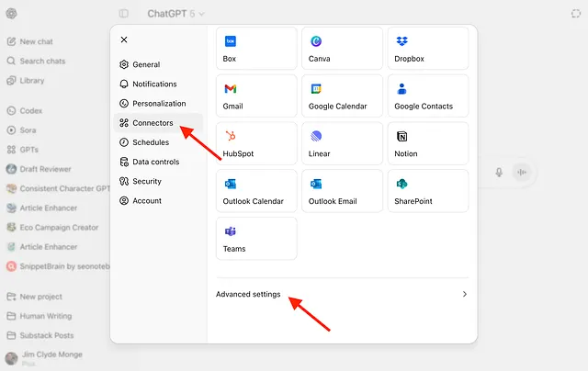This screenshot has width=588, height=371.
Task: Close the settings dialog
Action: tap(124, 39)
